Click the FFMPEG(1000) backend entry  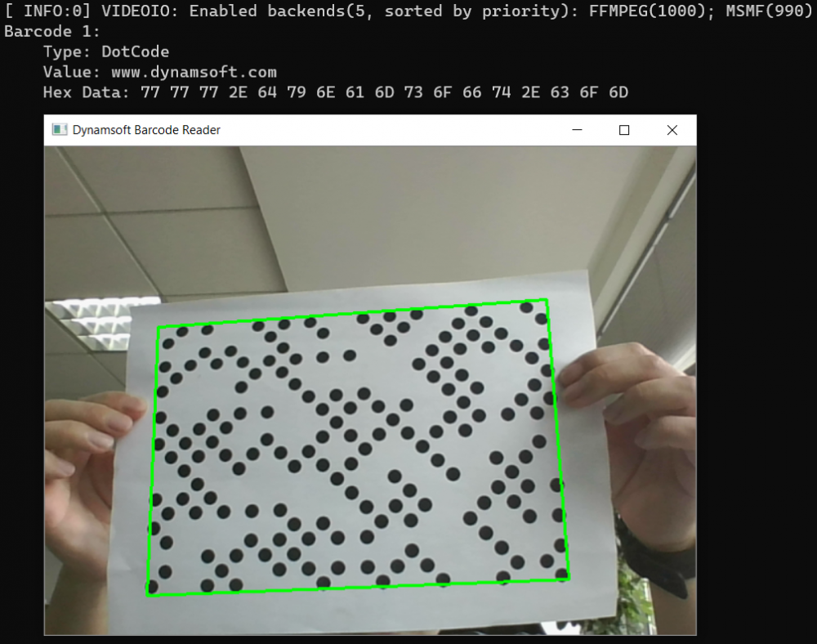pos(654,11)
